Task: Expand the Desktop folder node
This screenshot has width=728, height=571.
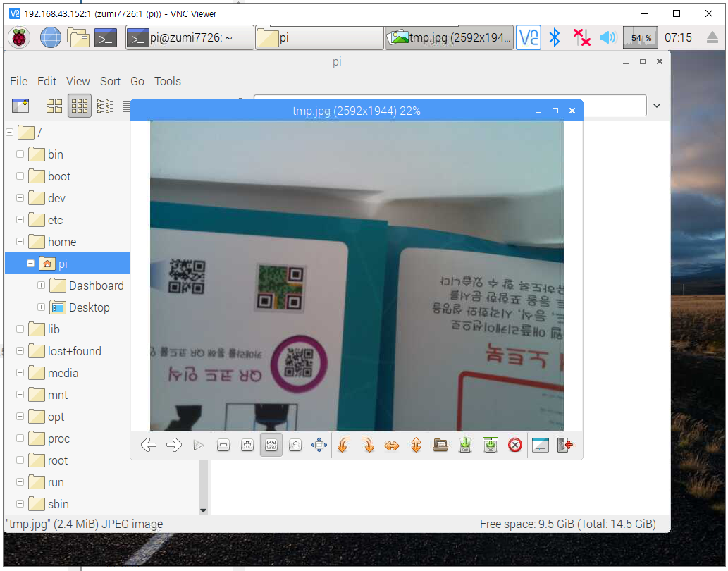Action: point(42,307)
